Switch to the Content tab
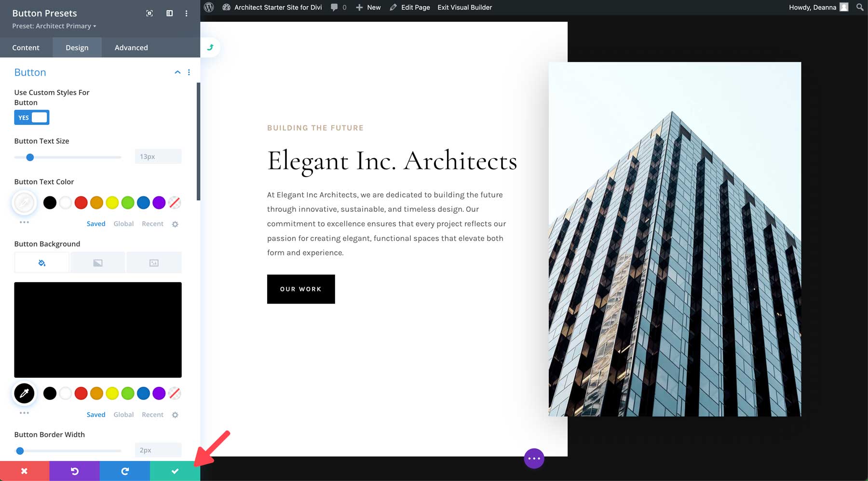The height and width of the screenshot is (481, 868). [26, 47]
